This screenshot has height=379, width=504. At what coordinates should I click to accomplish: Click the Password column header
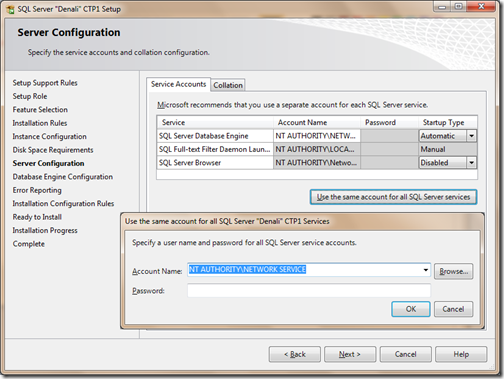(x=389, y=122)
